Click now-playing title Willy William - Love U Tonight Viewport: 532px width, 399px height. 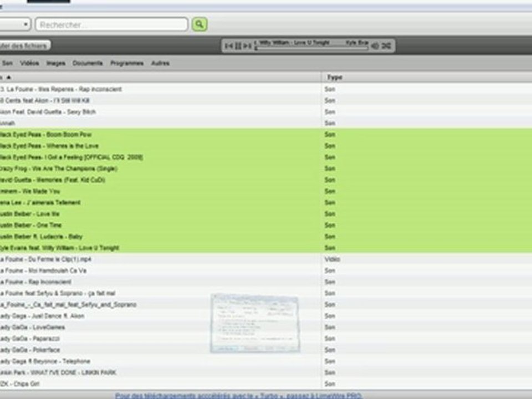294,43
